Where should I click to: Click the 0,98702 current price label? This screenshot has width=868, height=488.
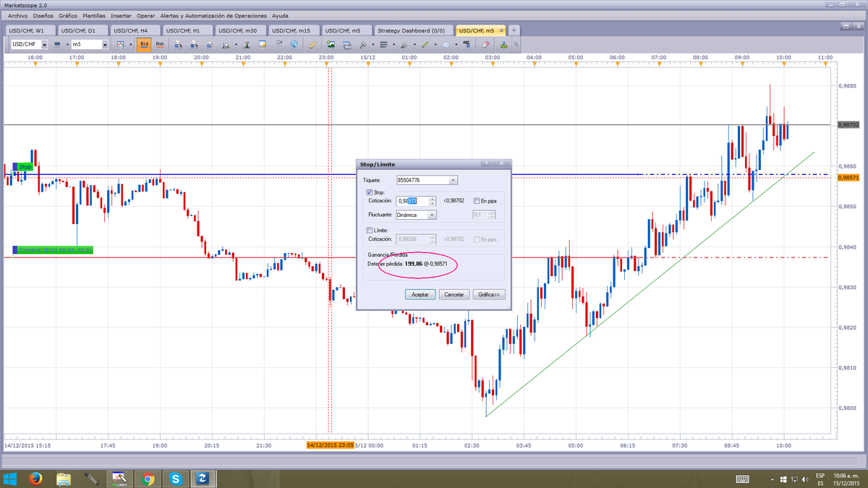tap(848, 124)
